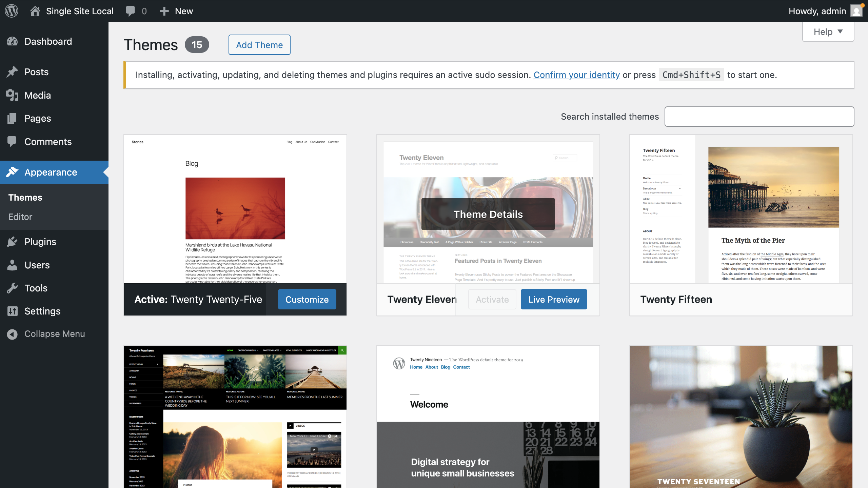This screenshot has width=868, height=488.
Task: Open the Twenty Fifteen theme screenshot
Action: 741,209
